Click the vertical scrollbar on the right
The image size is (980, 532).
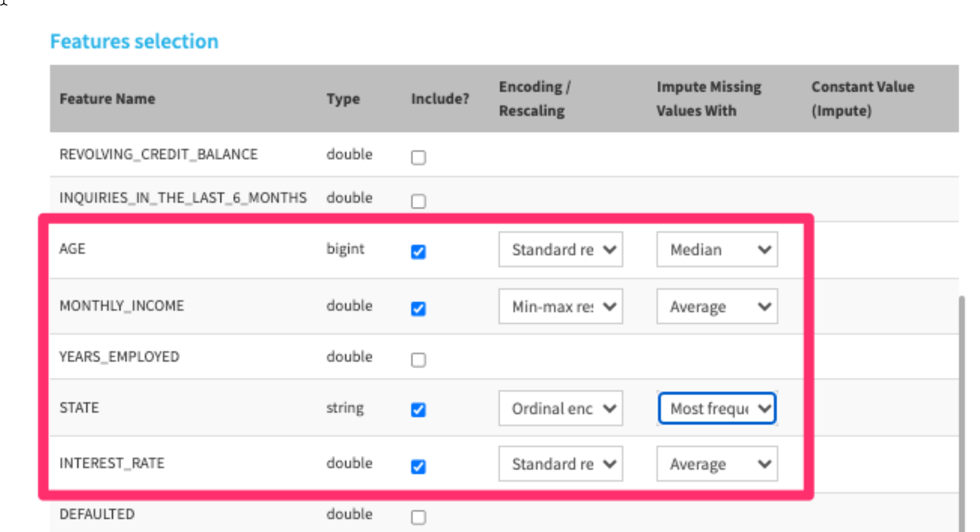click(x=961, y=411)
